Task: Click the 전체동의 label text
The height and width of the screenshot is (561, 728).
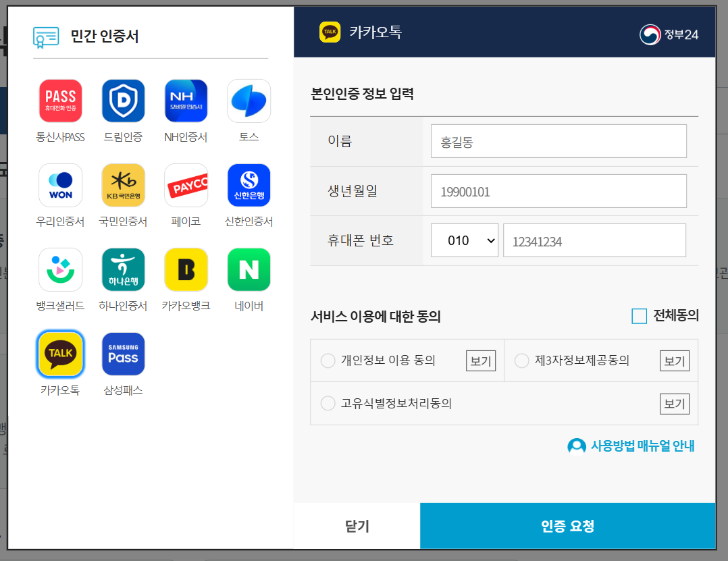Action: tap(676, 315)
